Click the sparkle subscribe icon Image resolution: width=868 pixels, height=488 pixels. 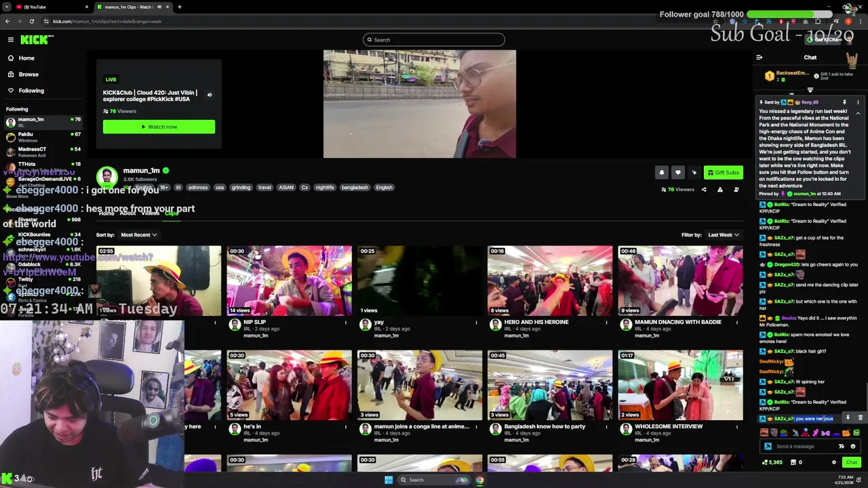pos(694,172)
